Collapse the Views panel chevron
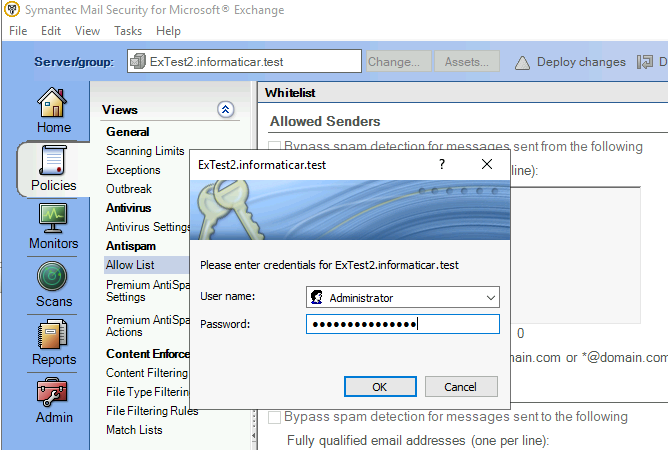 pyautogui.click(x=225, y=110)
